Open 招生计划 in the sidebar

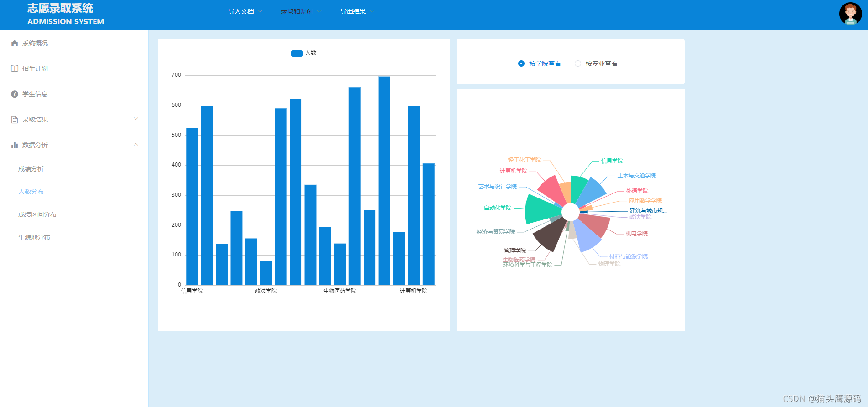pos(35,68)
